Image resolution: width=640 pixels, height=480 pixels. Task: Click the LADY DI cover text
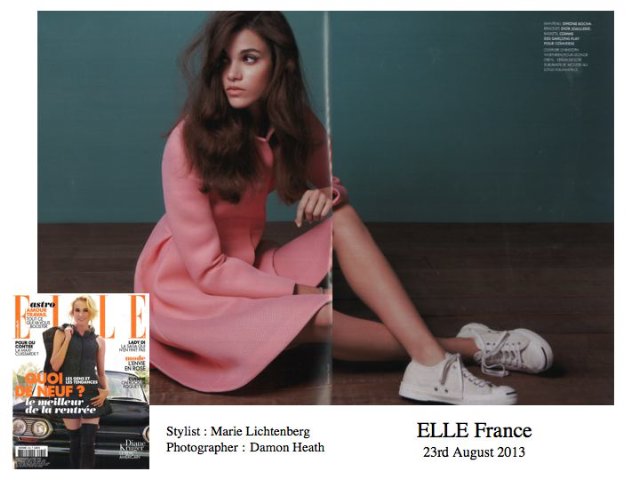133,345
